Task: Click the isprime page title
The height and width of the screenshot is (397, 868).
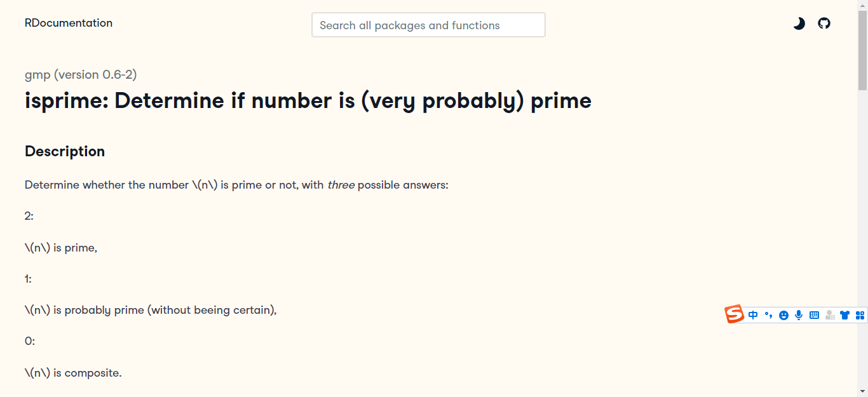Action: pyautogui.click(x=308, y=100)
